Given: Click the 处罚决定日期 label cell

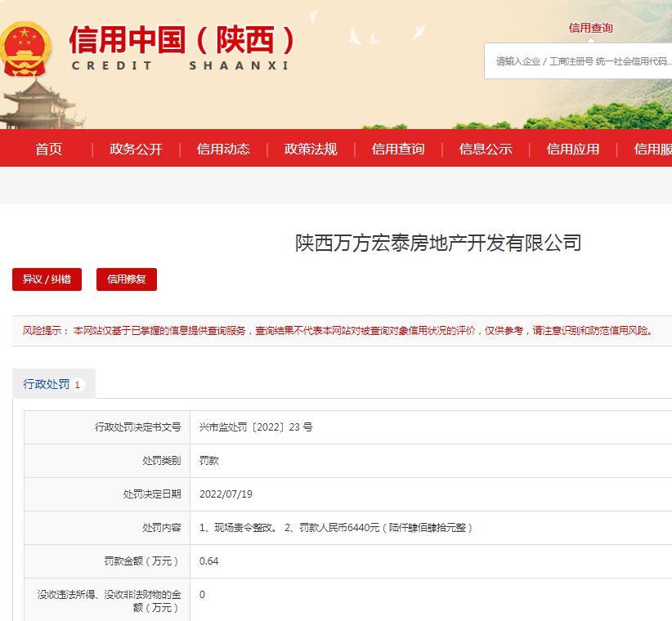Looking at the screenshot, I should (x=107, y=494).
